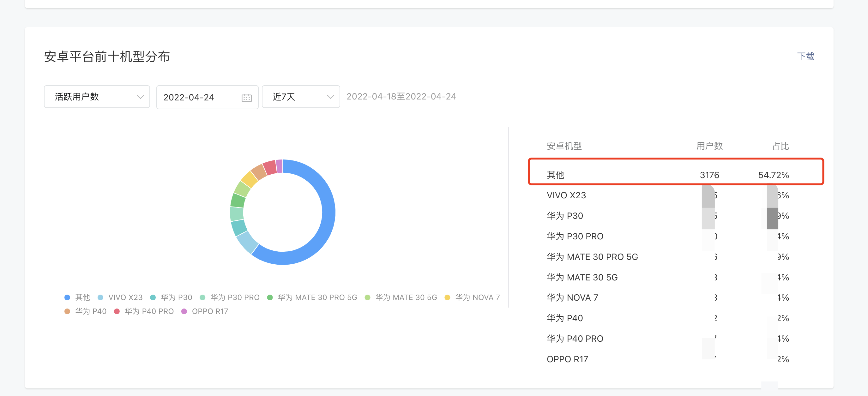Viewport: 868px width, 396px height.
Task: Click OPPO R17 purple legend dot
Action: coord(184,311)
